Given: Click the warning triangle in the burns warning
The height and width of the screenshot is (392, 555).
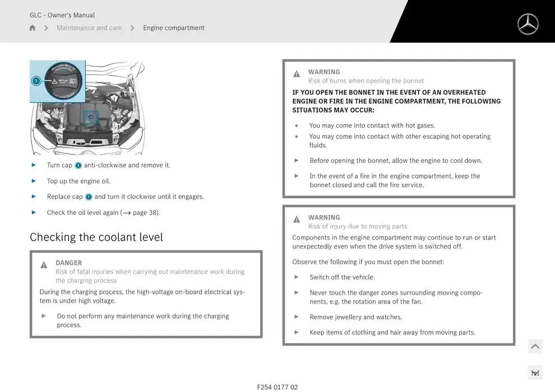Looking at the screenshot, I should pos(297,74).
